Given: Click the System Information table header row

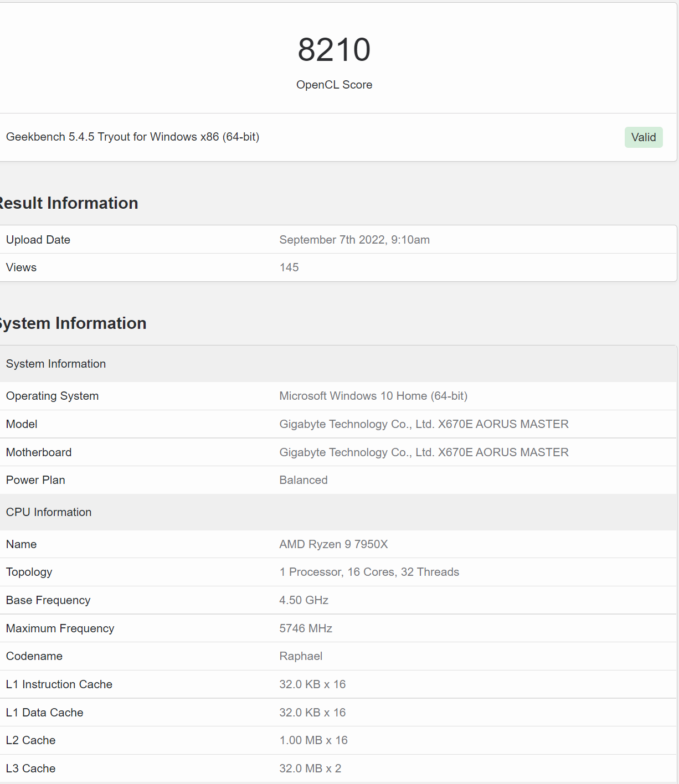Looking at the screenshot, I should pyautogui.click(x=56, y=364).
